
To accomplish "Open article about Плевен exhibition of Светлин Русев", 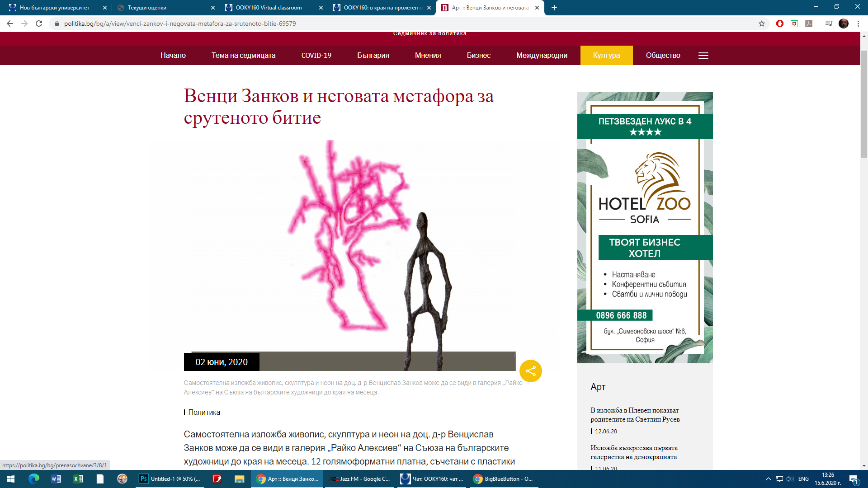I will (635, 415).
